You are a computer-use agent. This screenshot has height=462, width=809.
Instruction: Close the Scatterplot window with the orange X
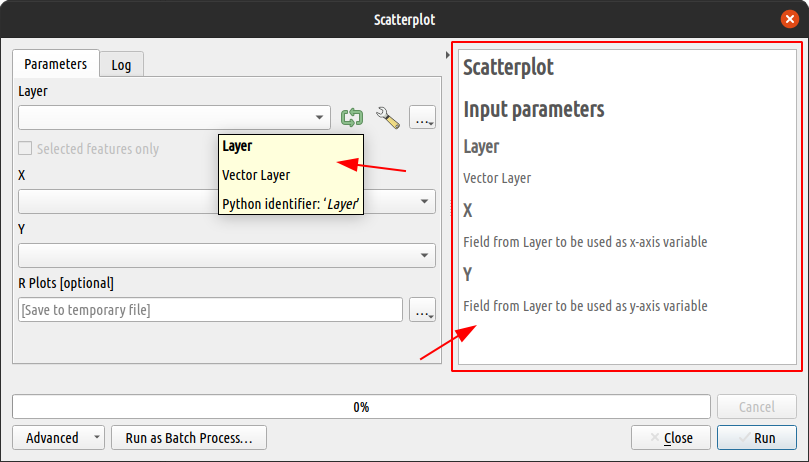790,19
